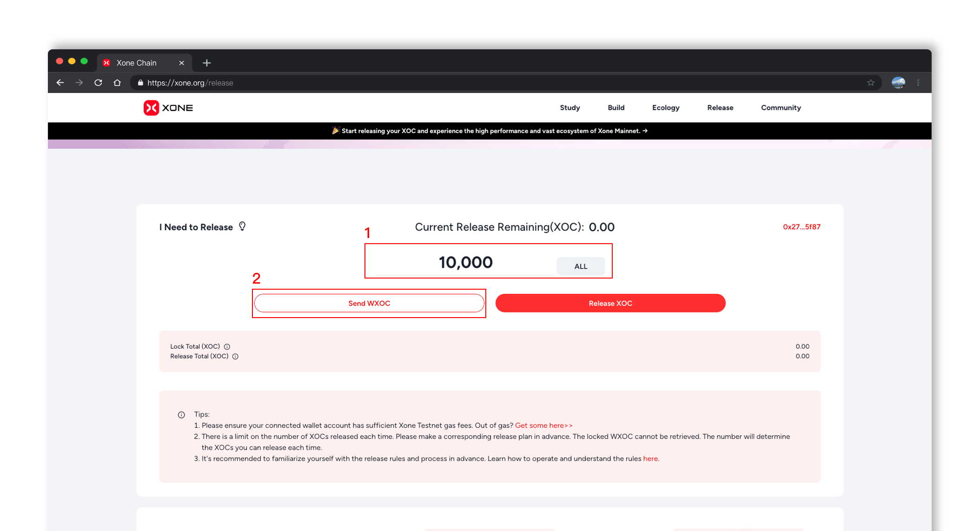Click the browser home icon
980x531 pixels.
[x=117, y=83]
